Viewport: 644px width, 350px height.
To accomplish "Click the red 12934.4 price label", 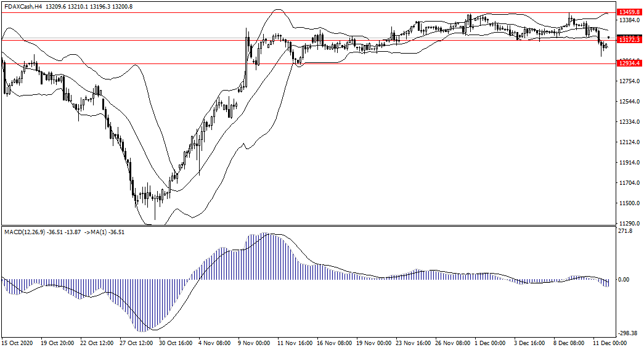I will pyautogui.click(x=630, y=64).
